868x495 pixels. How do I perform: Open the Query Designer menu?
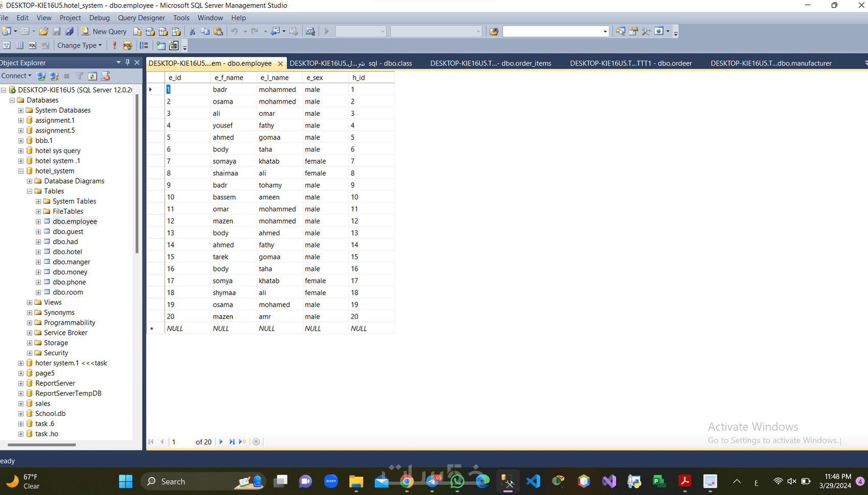[141, 18]
